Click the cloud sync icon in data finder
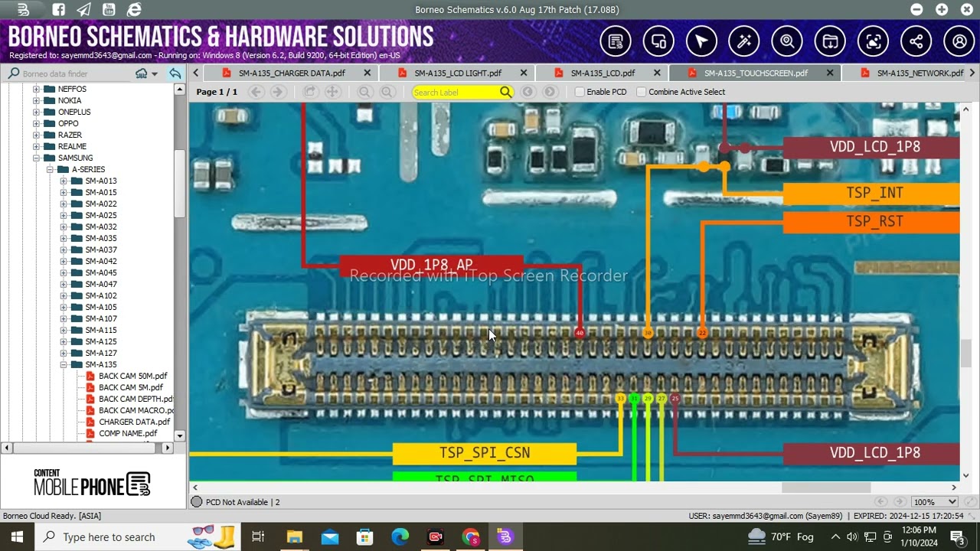Image resolution: width=980 pixels, height=551 pixels. click(142, 73)
